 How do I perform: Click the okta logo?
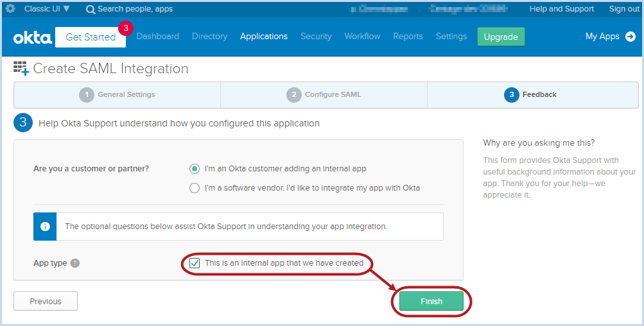pos(33,37)
